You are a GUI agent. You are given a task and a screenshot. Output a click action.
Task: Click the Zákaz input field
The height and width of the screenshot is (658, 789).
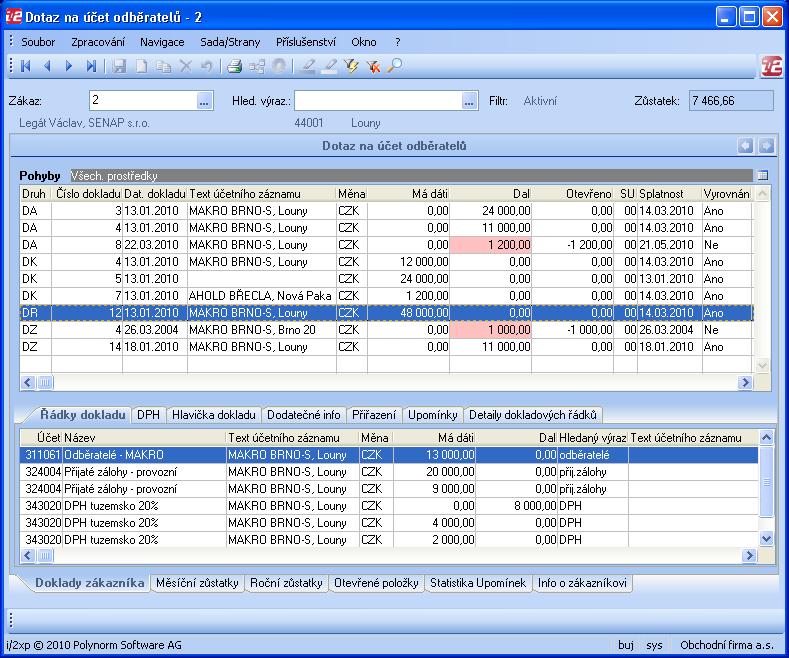pos(143,101)
